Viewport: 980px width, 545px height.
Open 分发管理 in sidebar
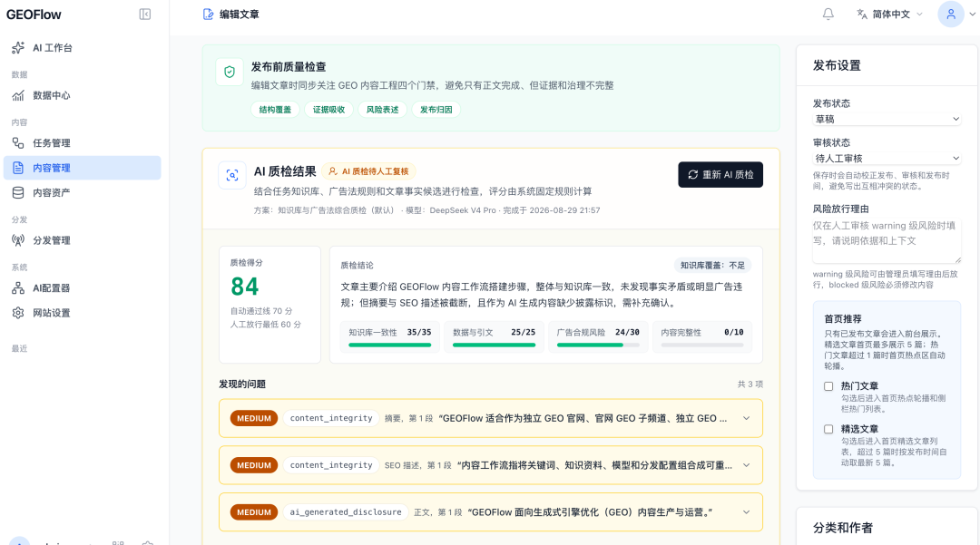82,240
